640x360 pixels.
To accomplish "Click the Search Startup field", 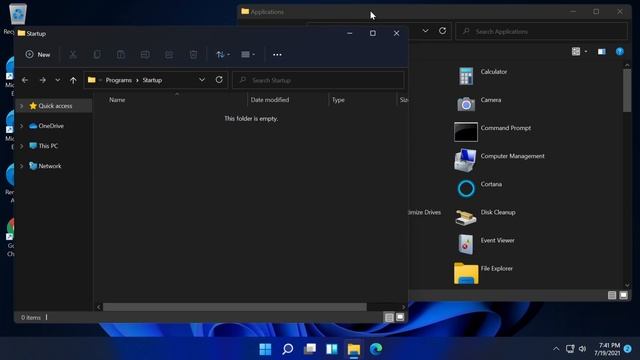I will [x=318, y=80].
